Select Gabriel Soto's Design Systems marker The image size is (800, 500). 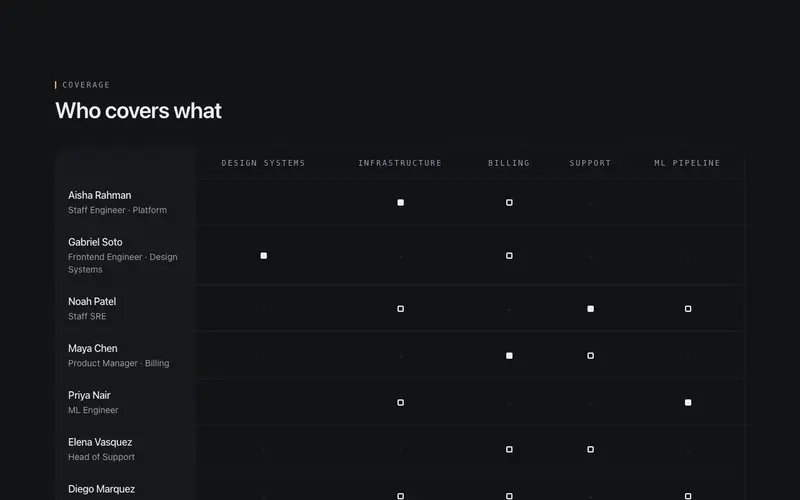[x=264, y=256]
